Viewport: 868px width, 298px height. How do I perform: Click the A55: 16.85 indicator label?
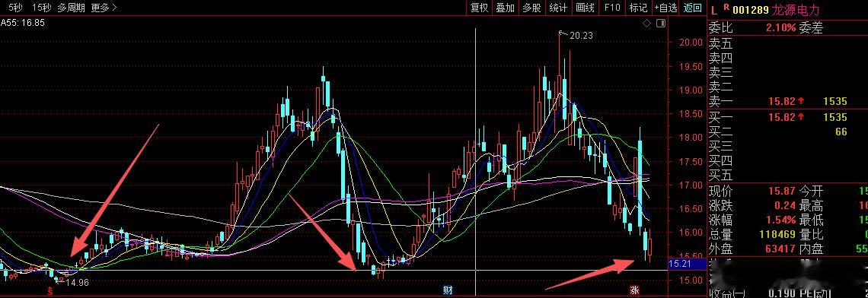click(23, 23)
